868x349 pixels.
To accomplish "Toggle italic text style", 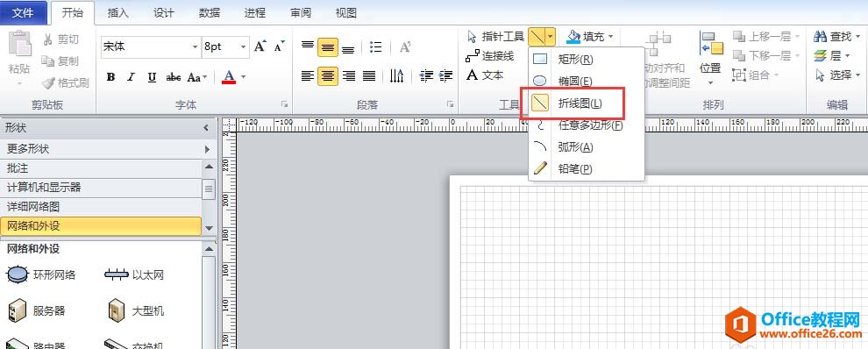I will pyautogui.click(x=132, y=77).
